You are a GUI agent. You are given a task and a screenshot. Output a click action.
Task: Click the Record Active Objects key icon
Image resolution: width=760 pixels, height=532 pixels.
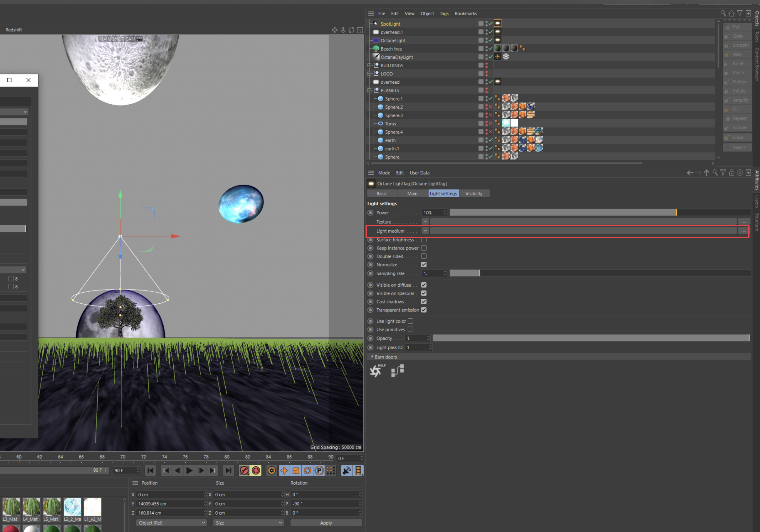(244, 471)
